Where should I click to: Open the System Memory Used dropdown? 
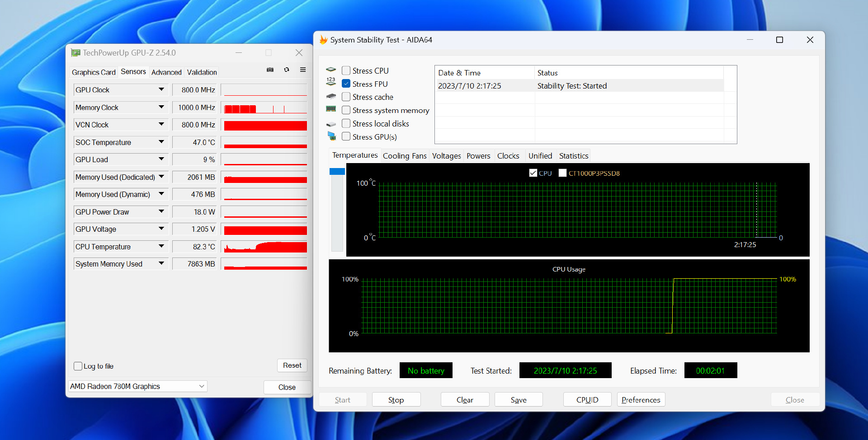click(x=161, y=263)
